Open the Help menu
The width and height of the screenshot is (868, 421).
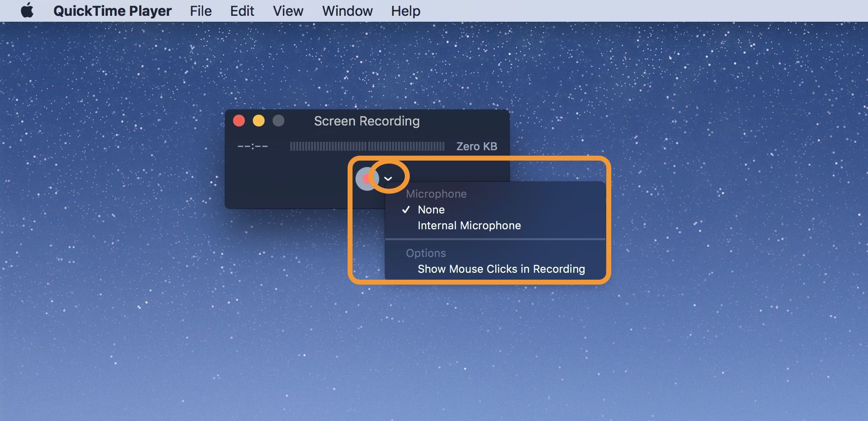pos(405,11)
